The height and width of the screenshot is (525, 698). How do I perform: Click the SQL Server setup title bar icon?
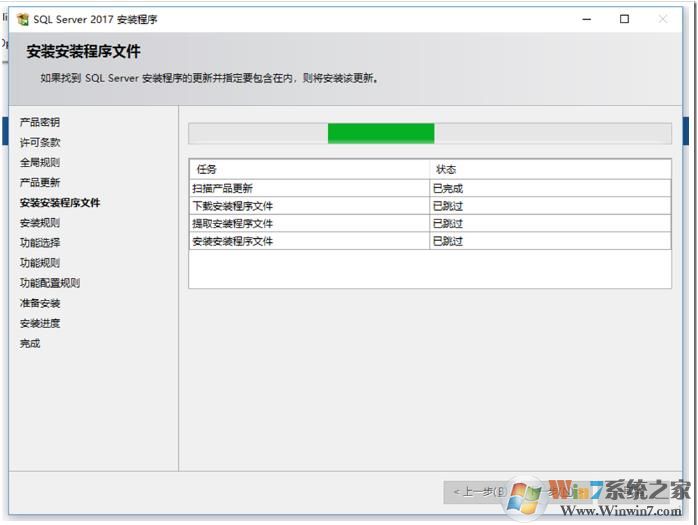tap(23, 20)
